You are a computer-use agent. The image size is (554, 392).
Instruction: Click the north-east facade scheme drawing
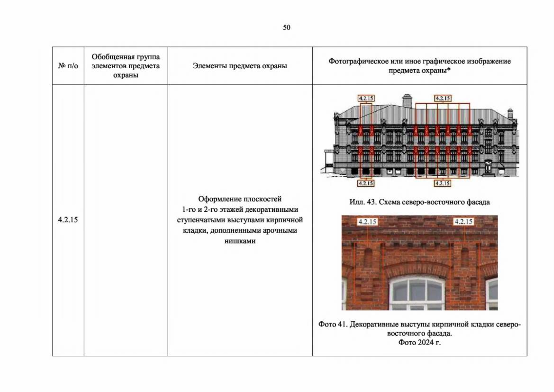[x=420, y=140]
